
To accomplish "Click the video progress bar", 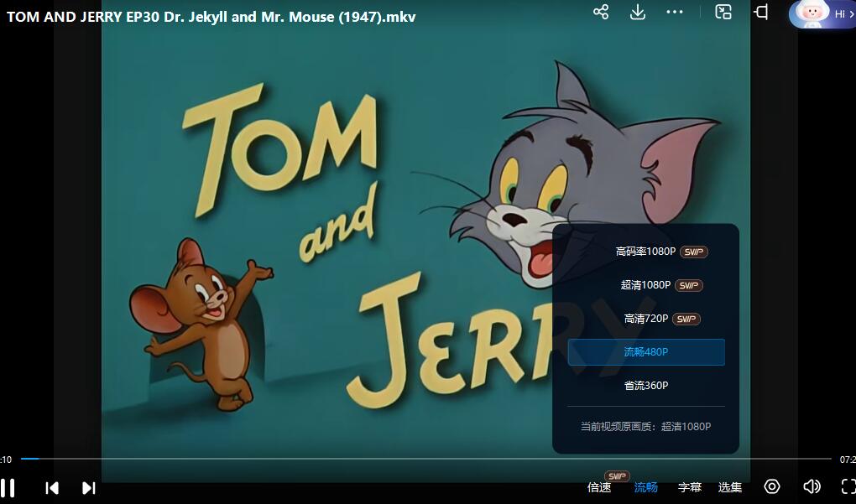I will [x=425, y=459].
